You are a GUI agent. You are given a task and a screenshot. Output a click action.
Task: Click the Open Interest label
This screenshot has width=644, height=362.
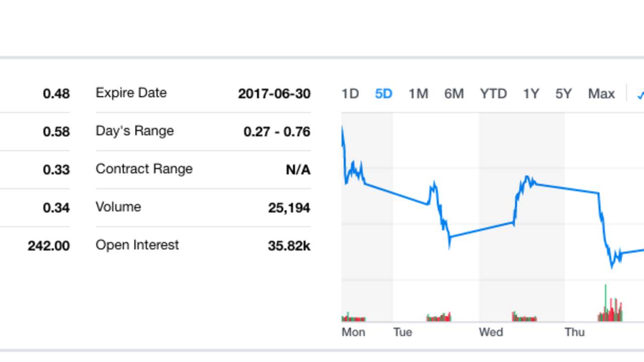click(137, 245)
